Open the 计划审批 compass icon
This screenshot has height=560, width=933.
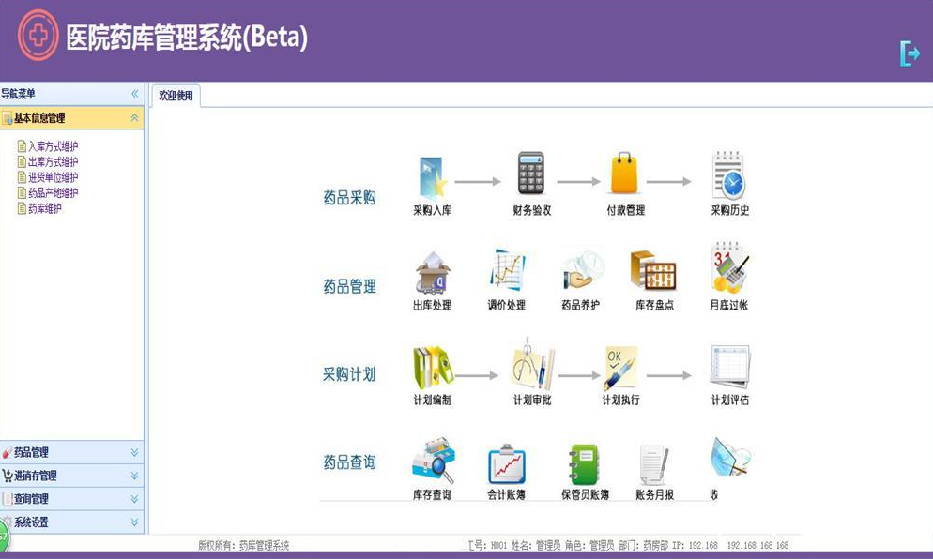(x=532, y=364)
